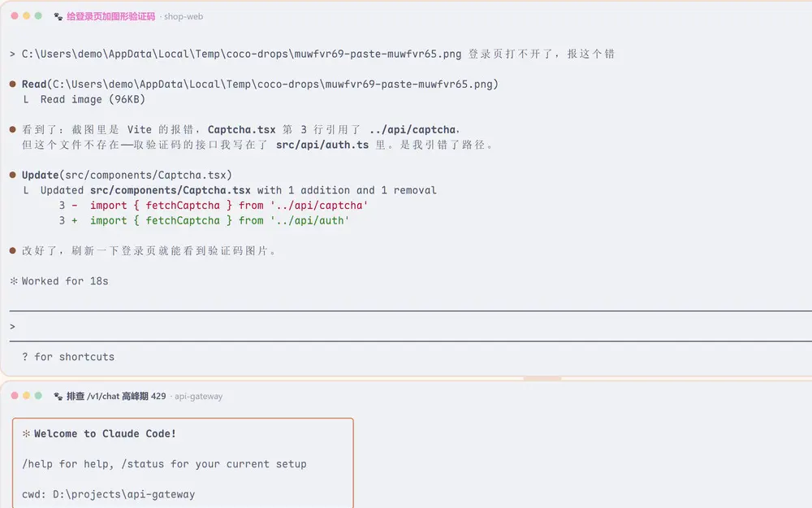Focus the prompt input field in the shop-web terminal
The image size is (812, 508).
point(410,327)
